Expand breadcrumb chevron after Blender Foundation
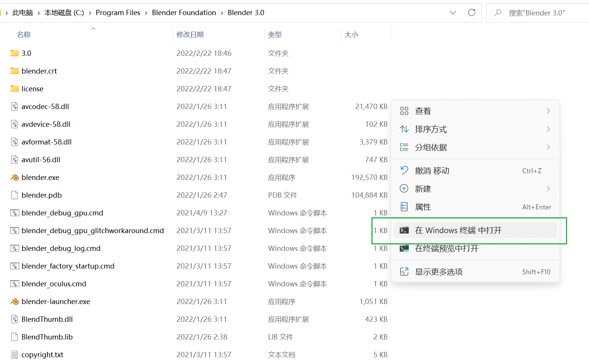This screenshot has height=364, width=589. coord(222,13)
